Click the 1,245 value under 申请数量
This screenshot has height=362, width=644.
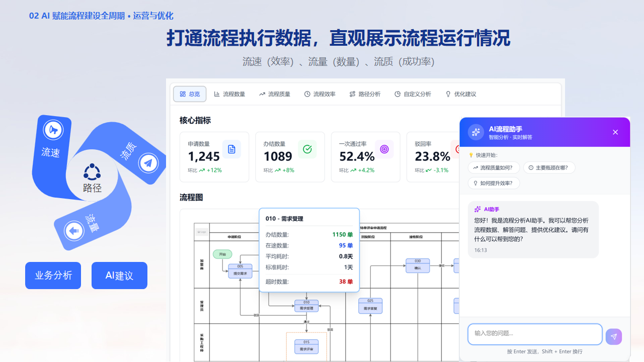coord(204,156)
